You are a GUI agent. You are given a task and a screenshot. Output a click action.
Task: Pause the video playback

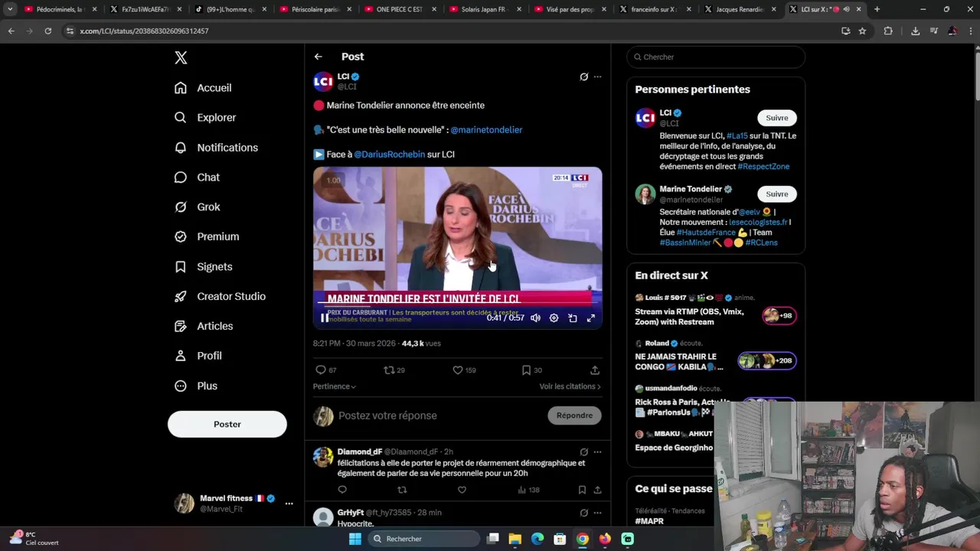(325, 318)
